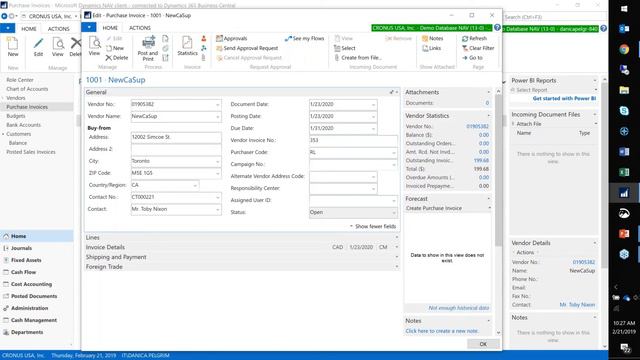Refresh the invoice page
Viewport: 640px width, 360px height.
[x=474, y=38]
